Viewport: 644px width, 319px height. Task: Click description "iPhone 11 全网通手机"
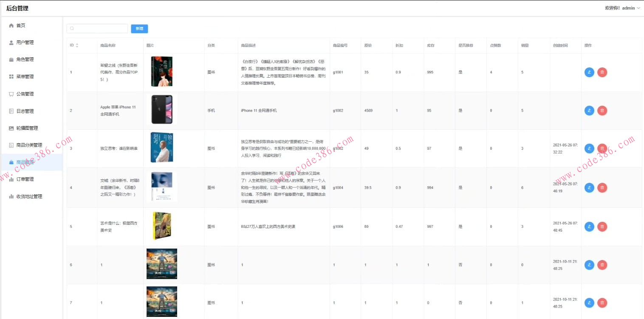tap(259, 111)
